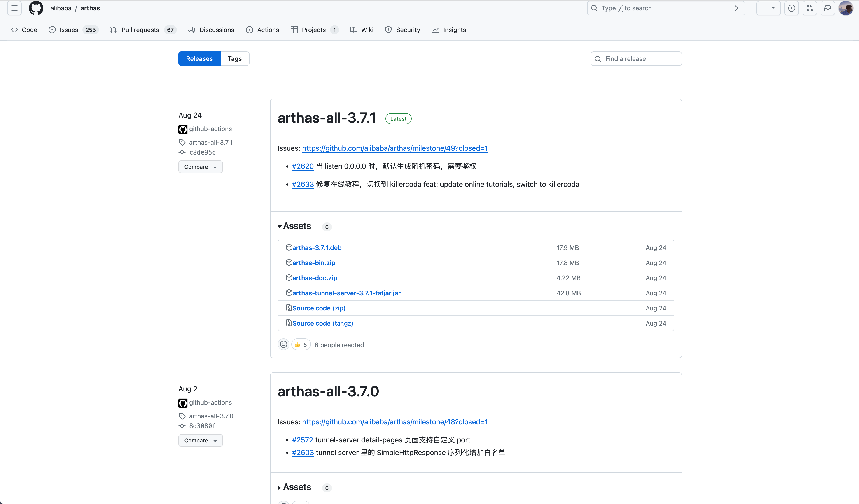
Task: Switch to the Issues tab
Action: pos(74,30)
